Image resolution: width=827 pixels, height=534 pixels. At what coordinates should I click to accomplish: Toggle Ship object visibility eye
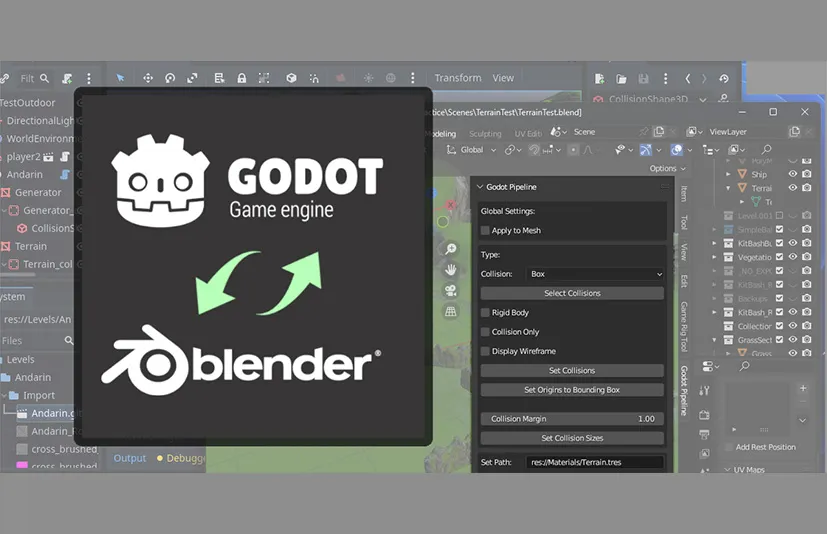tap(792, 174)
